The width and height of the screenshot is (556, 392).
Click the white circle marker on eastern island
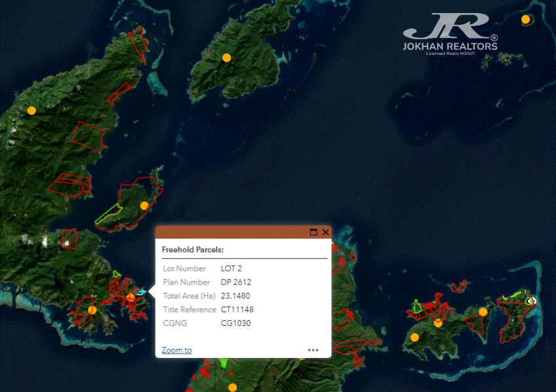coord(530,301)
